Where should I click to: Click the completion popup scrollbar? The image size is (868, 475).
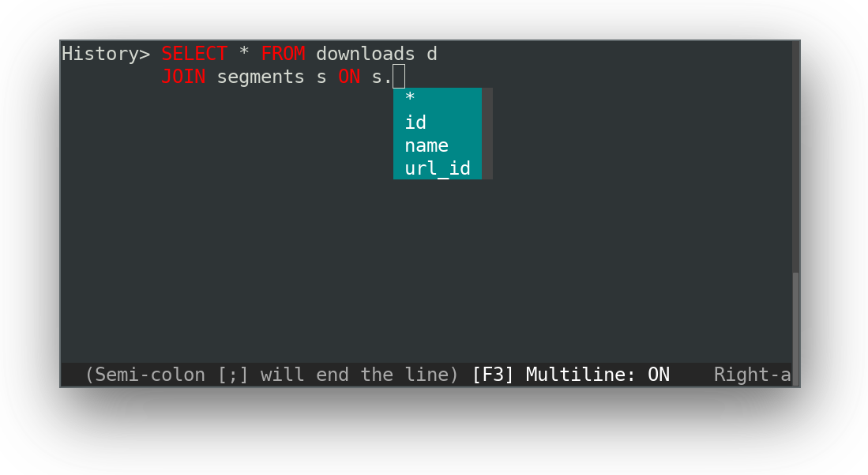coord(487,134)
